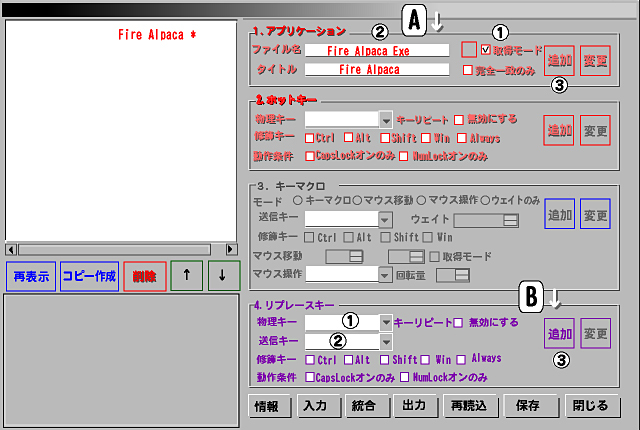Select the キーマクロ mode radio button
This screenshot has width=640, height=430.
(298, 200)
